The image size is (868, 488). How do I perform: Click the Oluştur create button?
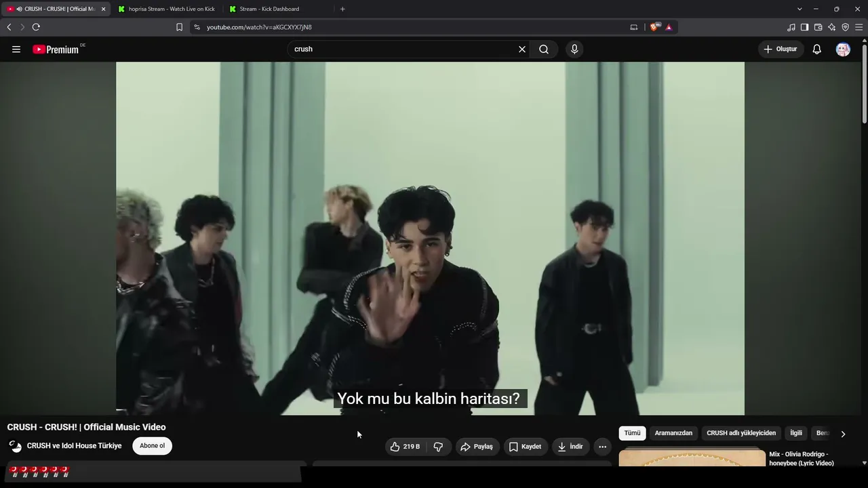point(781,49)
